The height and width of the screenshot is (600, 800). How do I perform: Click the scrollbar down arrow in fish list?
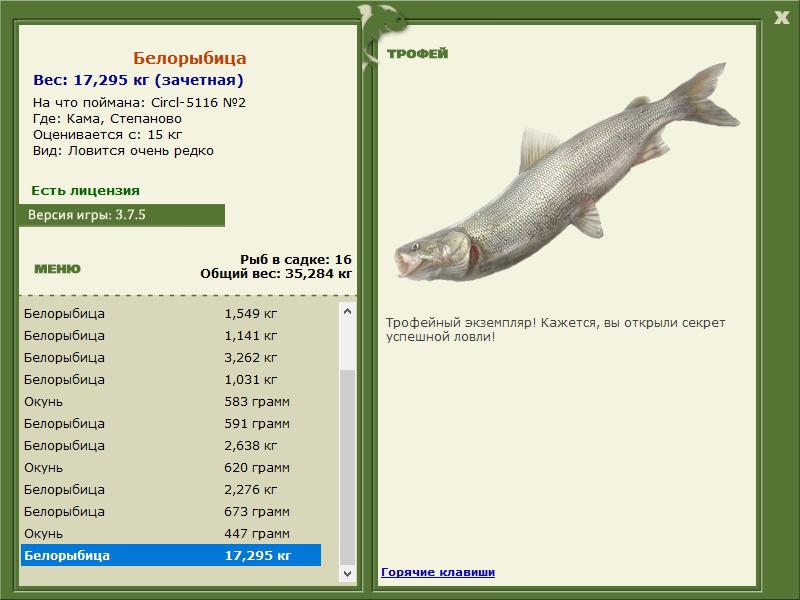pyautogui.click(x=347, y=573)
